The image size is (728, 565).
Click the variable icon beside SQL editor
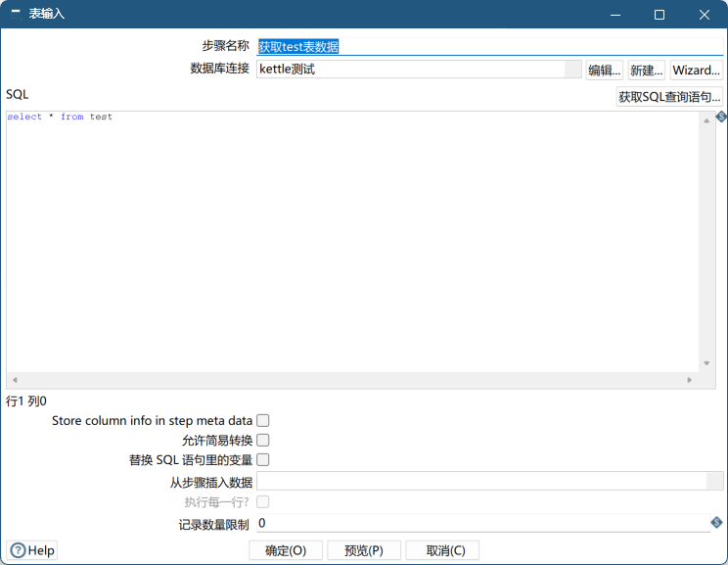coord(721,118)
